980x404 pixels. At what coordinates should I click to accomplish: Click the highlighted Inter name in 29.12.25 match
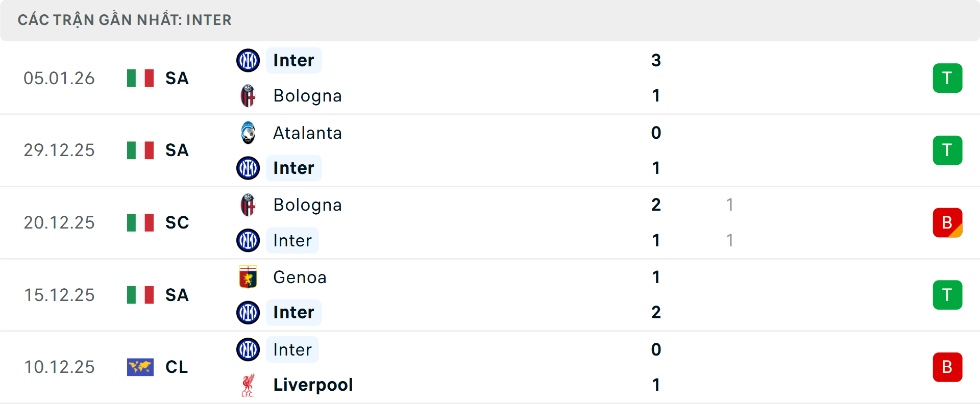(293, 168)
